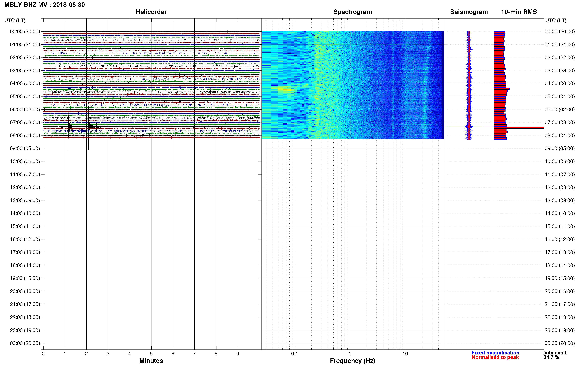Click left axis label '05:00 (01:00)'
Screen dimensions: 588x368
pyautogui.click(x=25, y=96)
